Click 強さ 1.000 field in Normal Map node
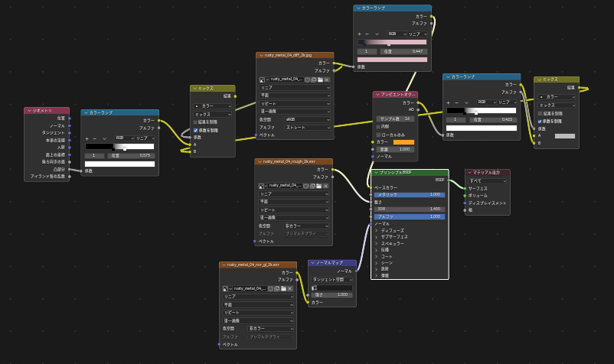Screen dimensions: 614x364 [331, 295]
